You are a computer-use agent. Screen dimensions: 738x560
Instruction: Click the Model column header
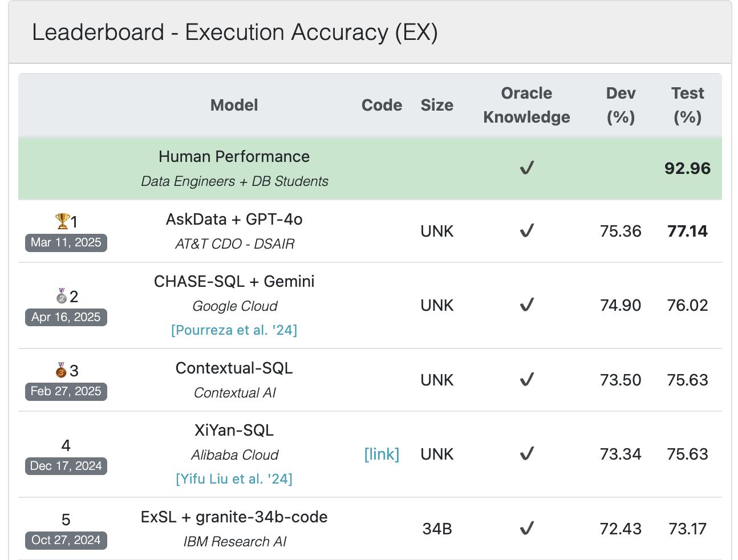tap(234, 105)
